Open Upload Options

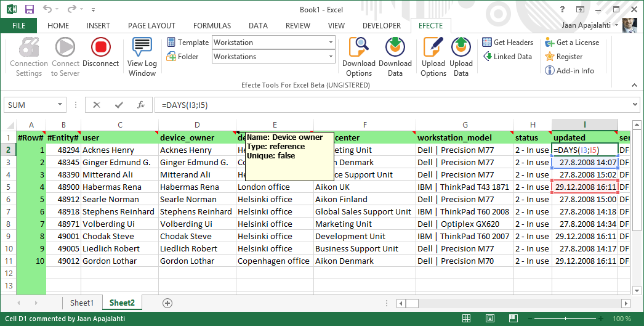coord(433,48)
